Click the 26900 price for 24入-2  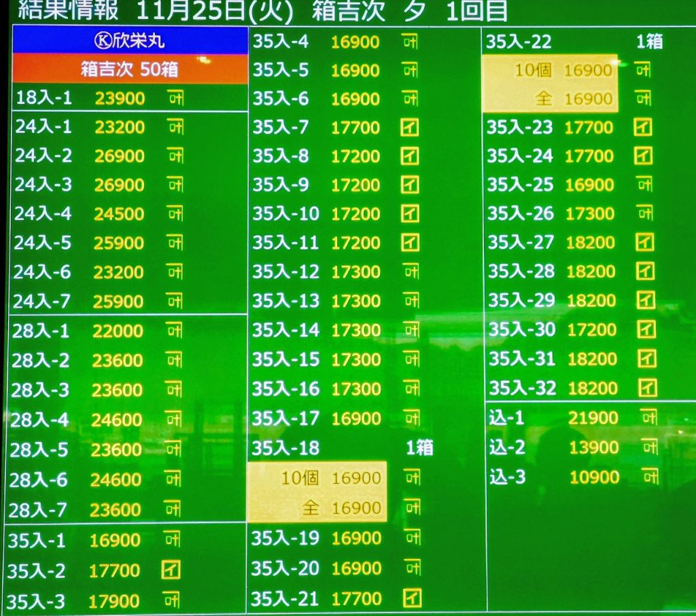click(120, 156)
